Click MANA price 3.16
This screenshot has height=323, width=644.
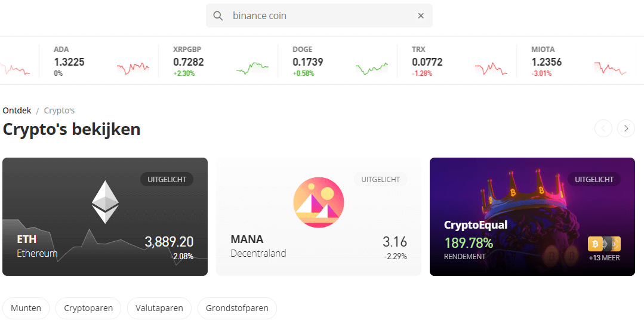pyautogui.click(x=395, y=242)
